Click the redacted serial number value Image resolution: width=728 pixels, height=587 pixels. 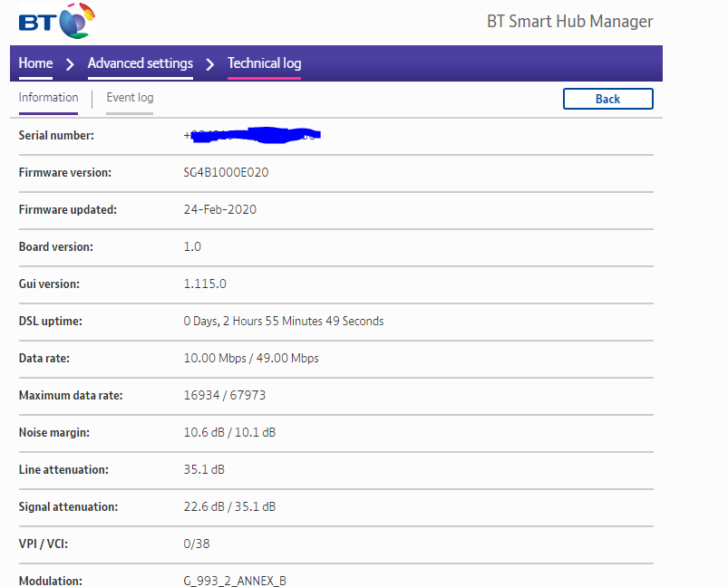(x=253, y=136)
